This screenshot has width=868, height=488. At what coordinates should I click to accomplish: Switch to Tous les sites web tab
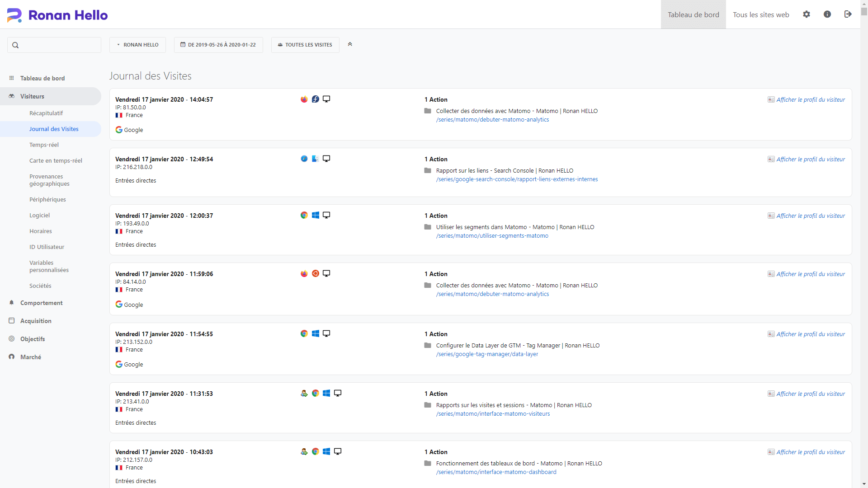[761, 15]
